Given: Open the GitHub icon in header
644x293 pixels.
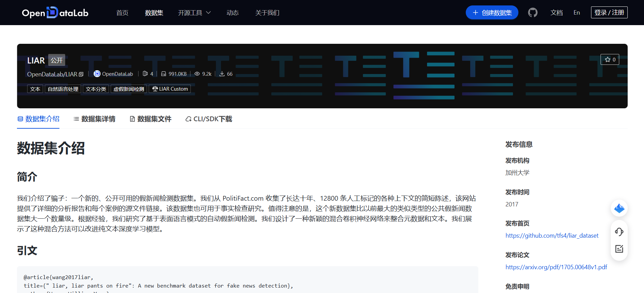Looking at the screenshot, I should tap(533, 13).
